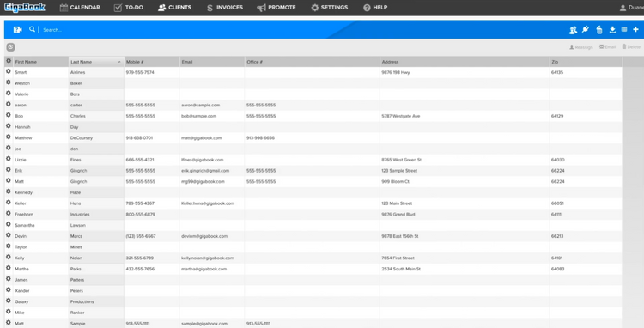644x328 pixels.
Task: Open the To-Do menu
Action: (129, 8)
